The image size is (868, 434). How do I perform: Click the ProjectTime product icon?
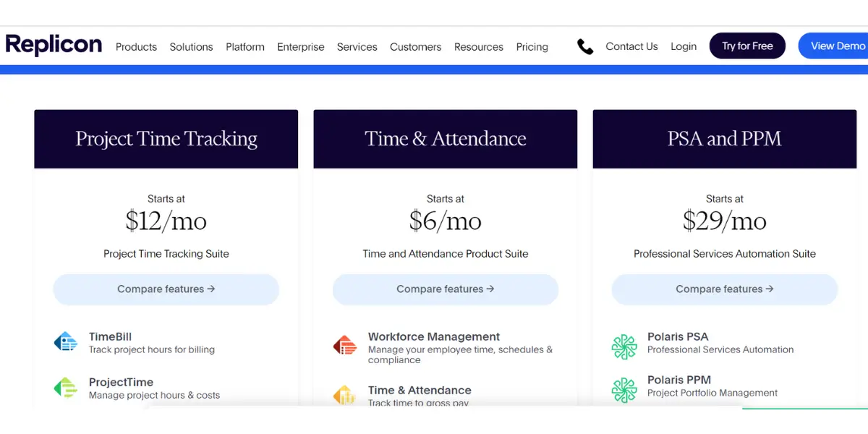click(x=66, y=388)
